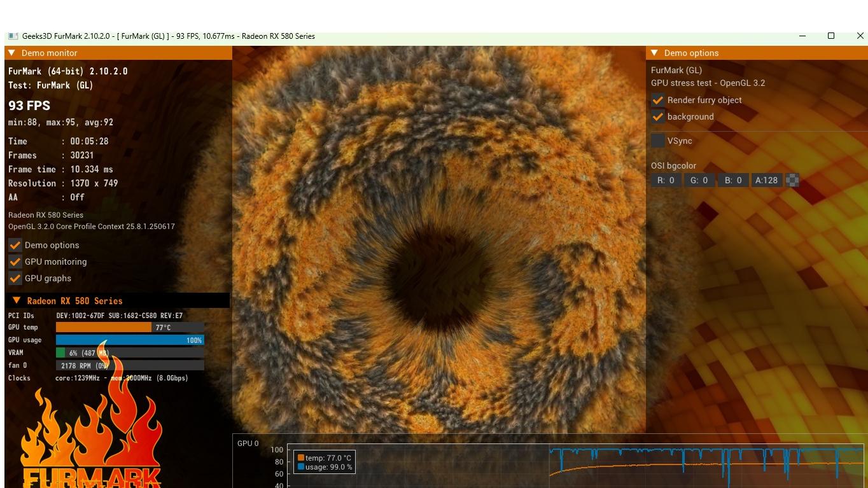Uncheck the background rendering option
Viewport: 868px width, 488px height.
click(658, 117)
